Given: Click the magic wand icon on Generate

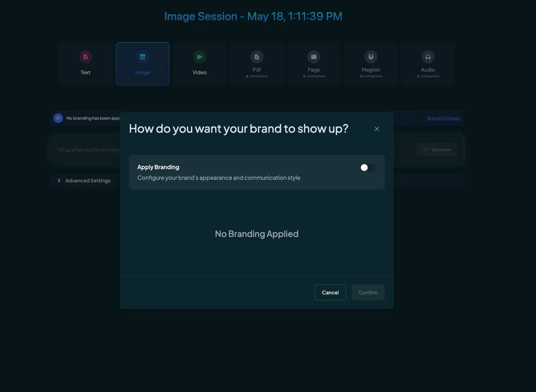Looking at the screenshot, I should [426, 150].
